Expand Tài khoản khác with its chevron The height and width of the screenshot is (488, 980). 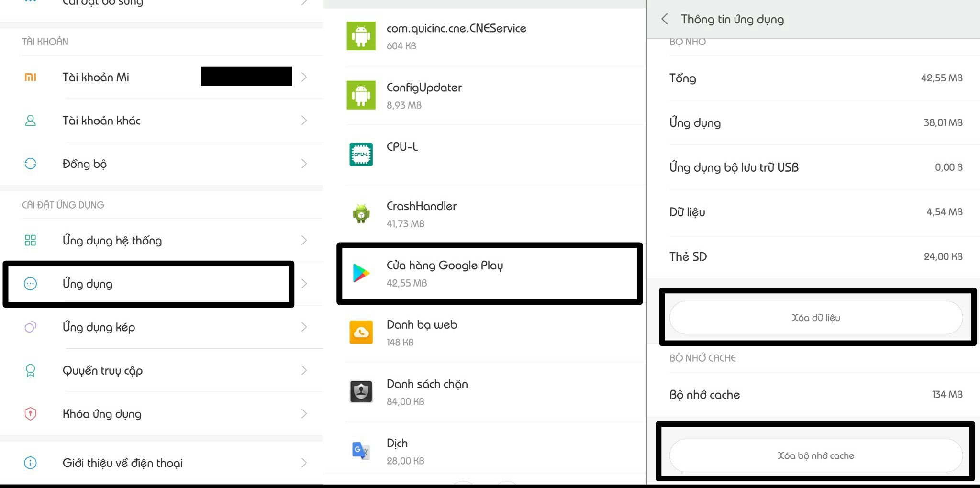coord(304,121)
